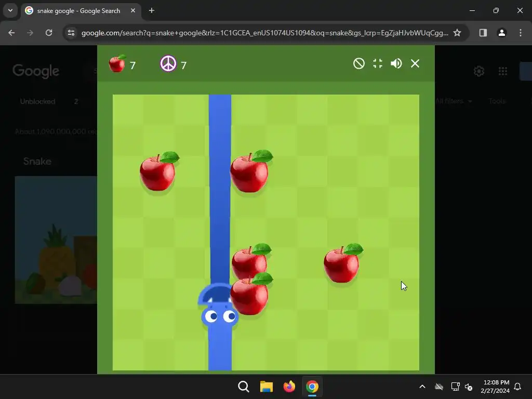Open Google quick settings gear

click(x=478, y=71)
